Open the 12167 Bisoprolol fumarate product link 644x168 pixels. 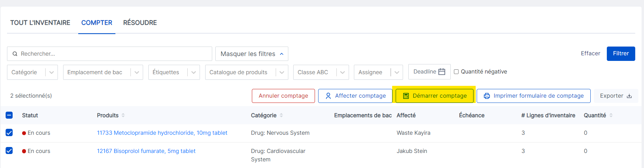(146, 151)
